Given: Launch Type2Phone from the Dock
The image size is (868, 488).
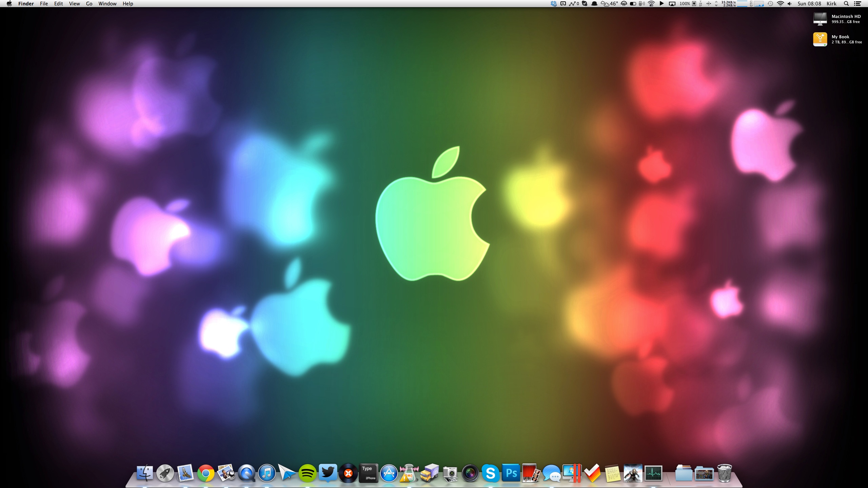Looking at the screenshot, I should [369, 473].
